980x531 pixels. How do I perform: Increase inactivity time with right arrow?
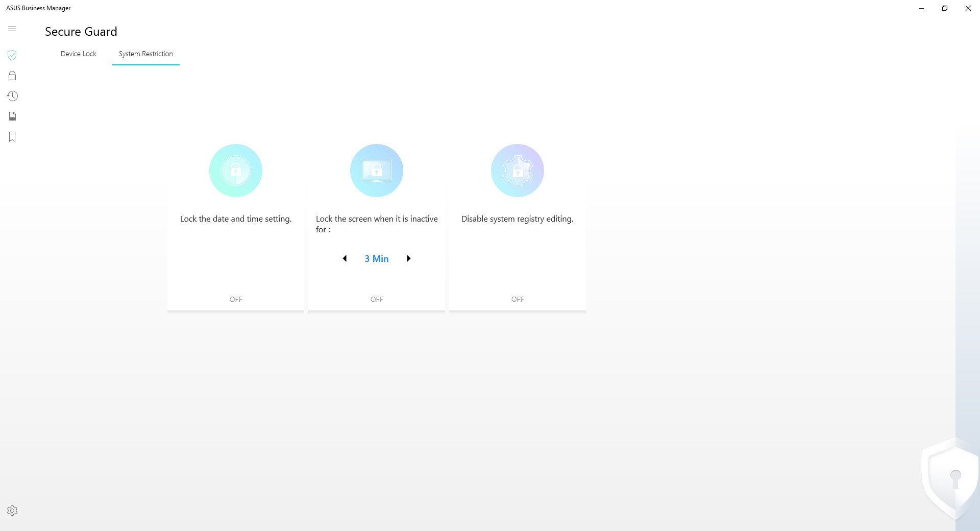coord(408,258)
